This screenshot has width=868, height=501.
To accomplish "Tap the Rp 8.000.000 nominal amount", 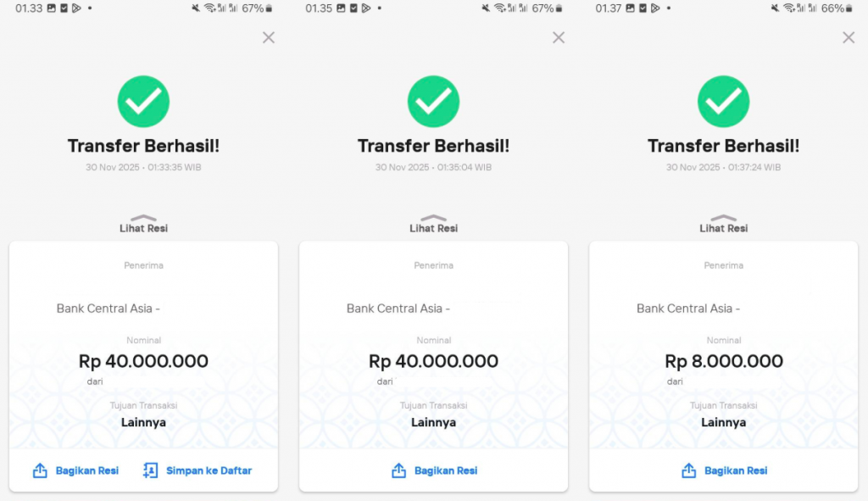I will (724, 362).
